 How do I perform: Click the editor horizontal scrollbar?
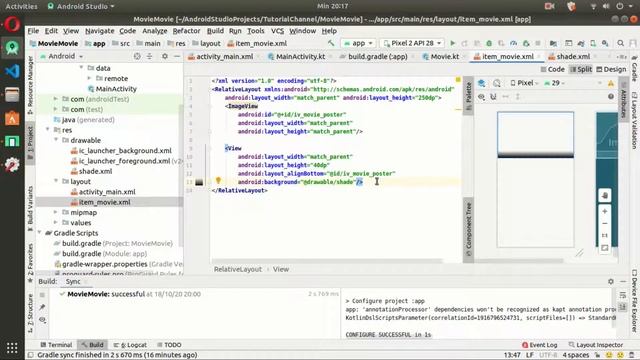pyautogui.click(x=327, y=261)
